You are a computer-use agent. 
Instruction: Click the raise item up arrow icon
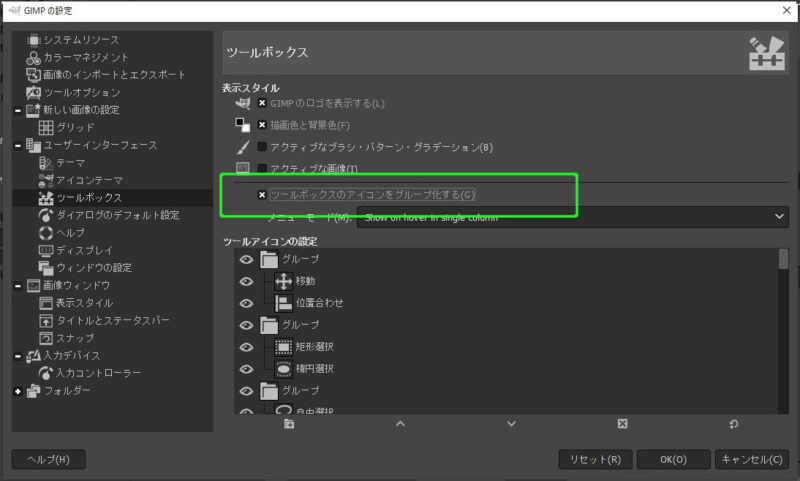click(400, 424)
